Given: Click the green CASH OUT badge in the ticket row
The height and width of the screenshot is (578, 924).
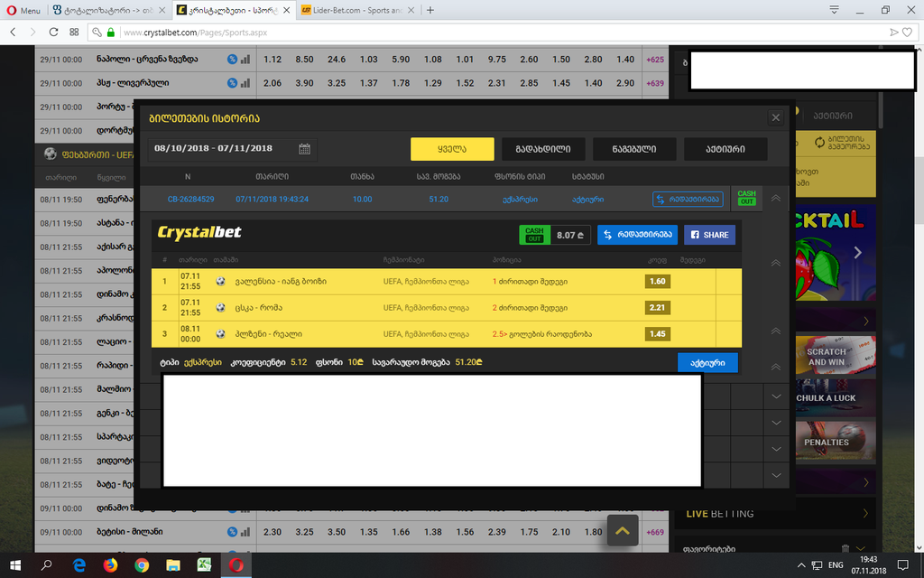Looking at the screenshot, I should coord(746,198).
